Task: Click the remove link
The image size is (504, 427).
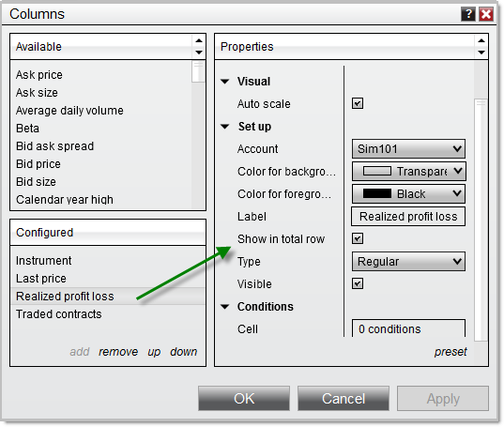Action: coord(118,352)
